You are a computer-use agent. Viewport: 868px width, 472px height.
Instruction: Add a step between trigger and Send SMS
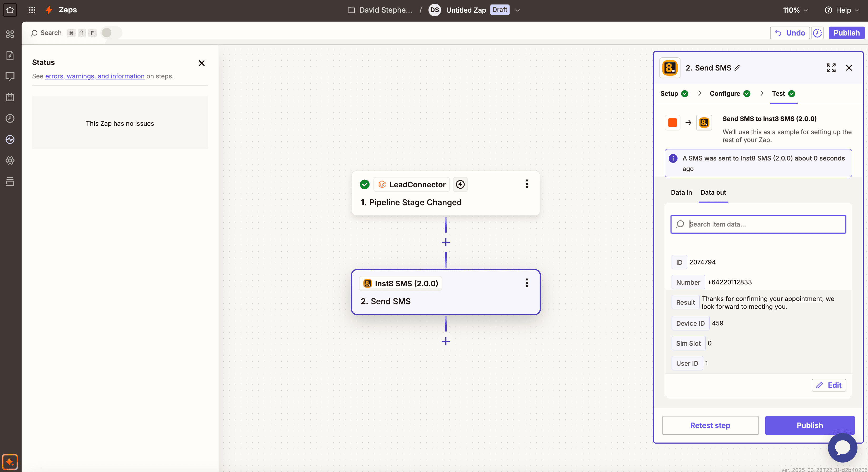click(x=446, y=242)
